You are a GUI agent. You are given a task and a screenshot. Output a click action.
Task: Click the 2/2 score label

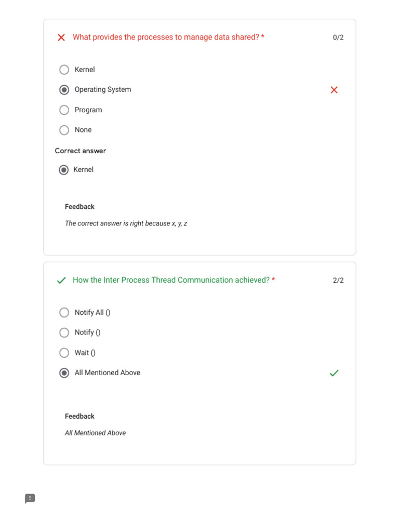[x=338, y=281]
